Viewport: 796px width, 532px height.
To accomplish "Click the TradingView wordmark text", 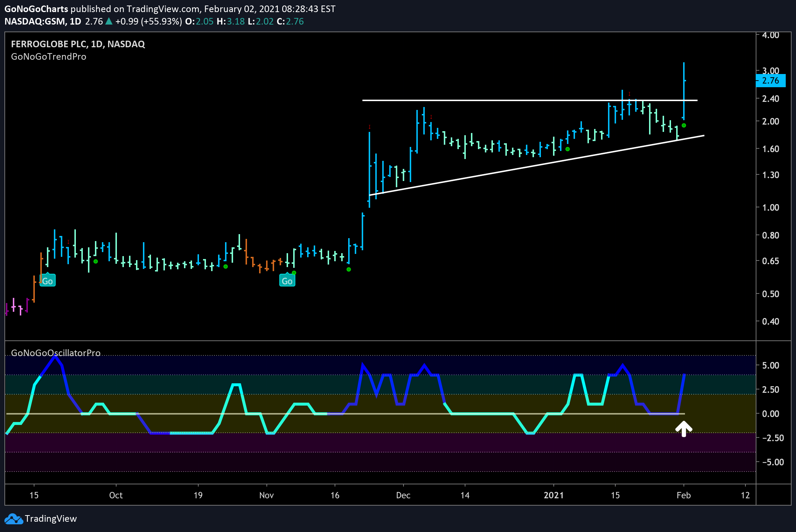I will (x=51, y=519).
